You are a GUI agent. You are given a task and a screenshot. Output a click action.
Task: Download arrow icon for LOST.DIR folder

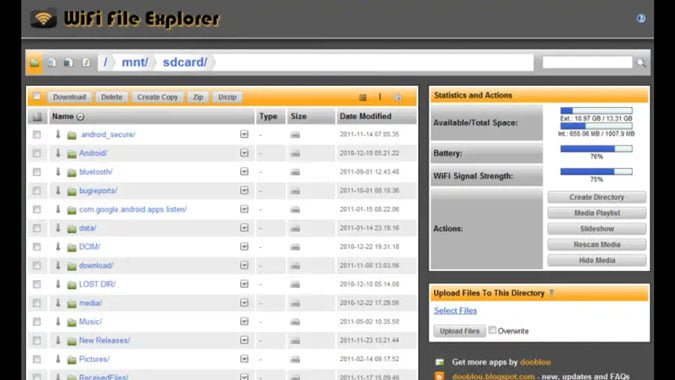[58, 284]
